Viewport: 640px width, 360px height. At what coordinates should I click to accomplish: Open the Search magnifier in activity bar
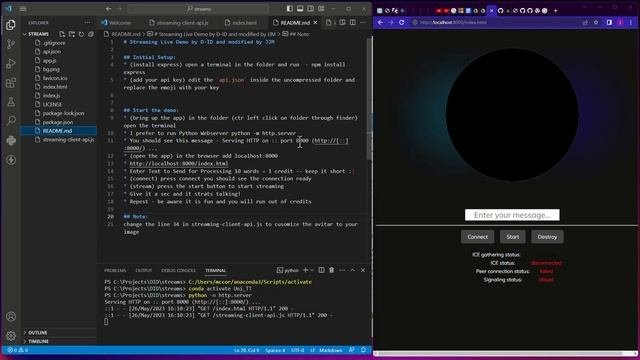11,120
